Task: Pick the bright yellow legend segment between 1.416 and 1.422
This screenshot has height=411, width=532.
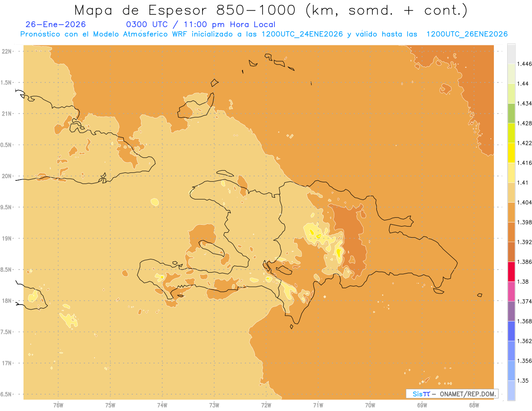Action: tap(511, 153)
